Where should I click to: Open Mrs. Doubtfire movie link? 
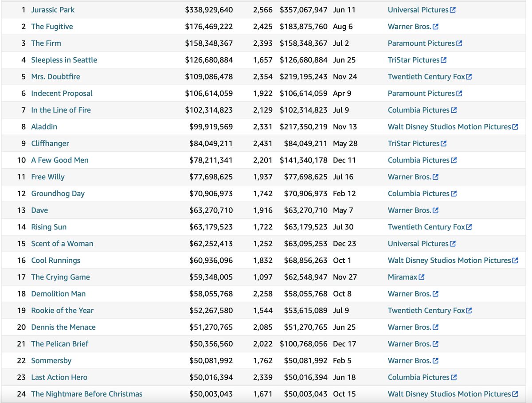point(55,77)
